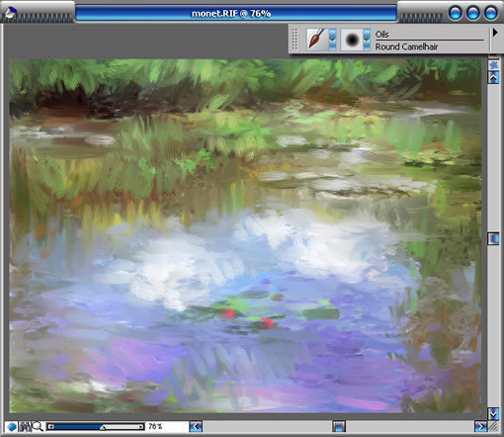This screenshot has width=504, height=437.
Task: Toggle the grid icon beside Drawing Mode
Action: click(x=25, y=426)
